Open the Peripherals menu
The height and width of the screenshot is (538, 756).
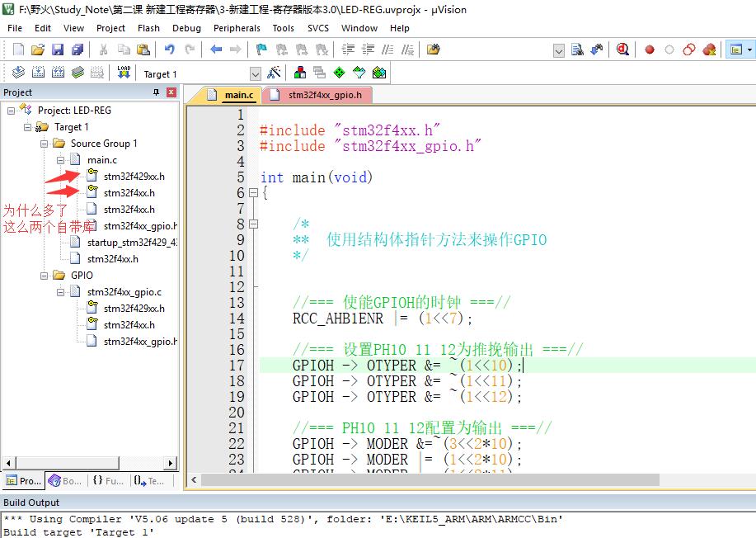[236, 27]
